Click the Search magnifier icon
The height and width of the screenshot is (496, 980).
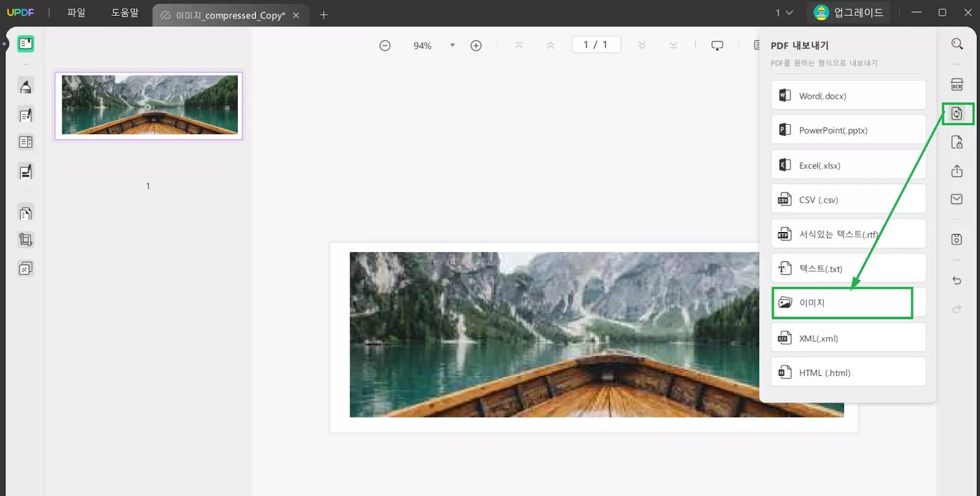tap(957, 44)
